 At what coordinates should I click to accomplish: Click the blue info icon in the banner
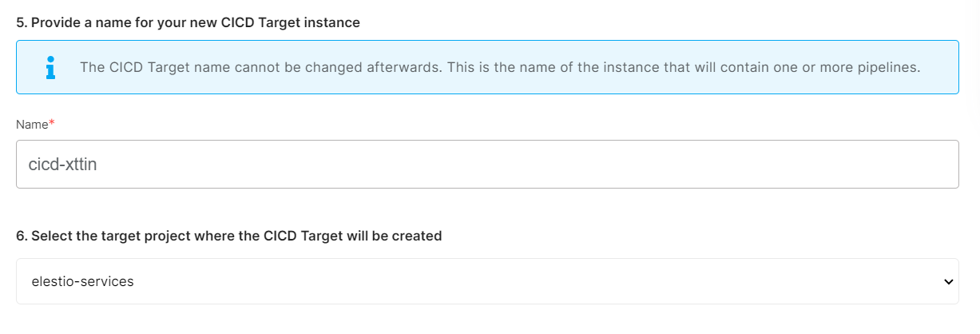(x=50, y=67)
